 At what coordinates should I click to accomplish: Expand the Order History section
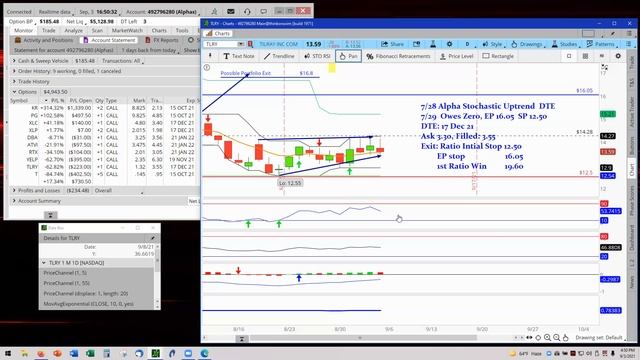(14, 71)
